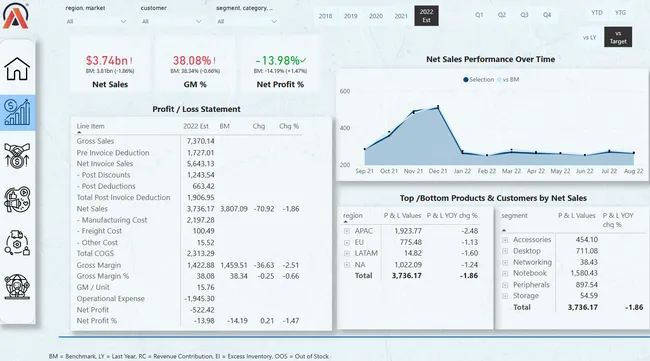Compare vs LY benchmark
The width and height of the screenshot is (650, 361).
pos(589,37)
